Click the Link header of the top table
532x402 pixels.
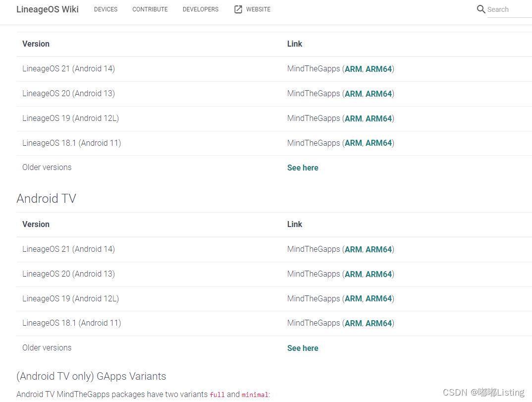295,44
